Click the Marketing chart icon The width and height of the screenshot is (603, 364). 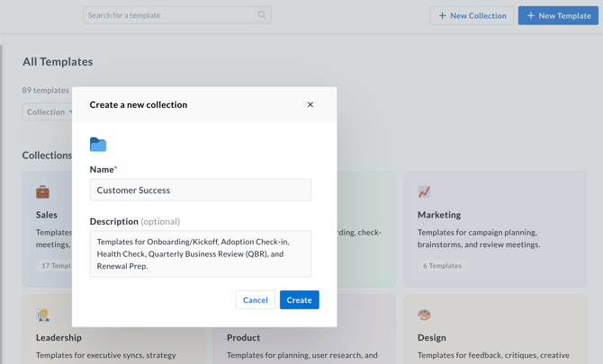point(424,191)
